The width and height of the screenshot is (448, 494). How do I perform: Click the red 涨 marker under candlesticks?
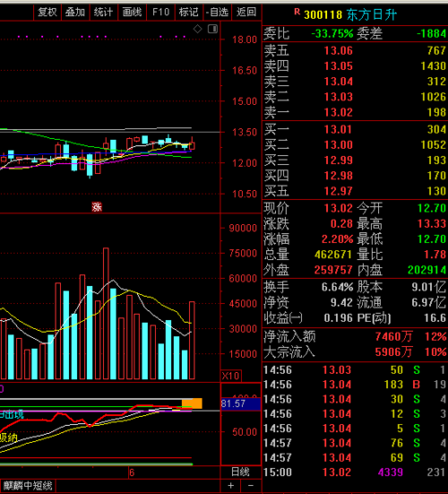coord(97,207)
